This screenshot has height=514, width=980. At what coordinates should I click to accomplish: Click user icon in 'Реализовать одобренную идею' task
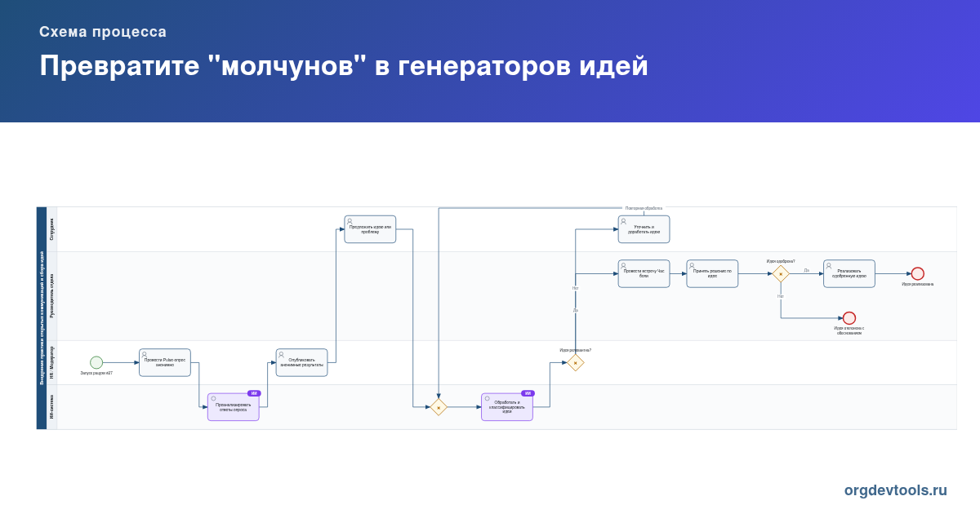[x=829, y=265]
